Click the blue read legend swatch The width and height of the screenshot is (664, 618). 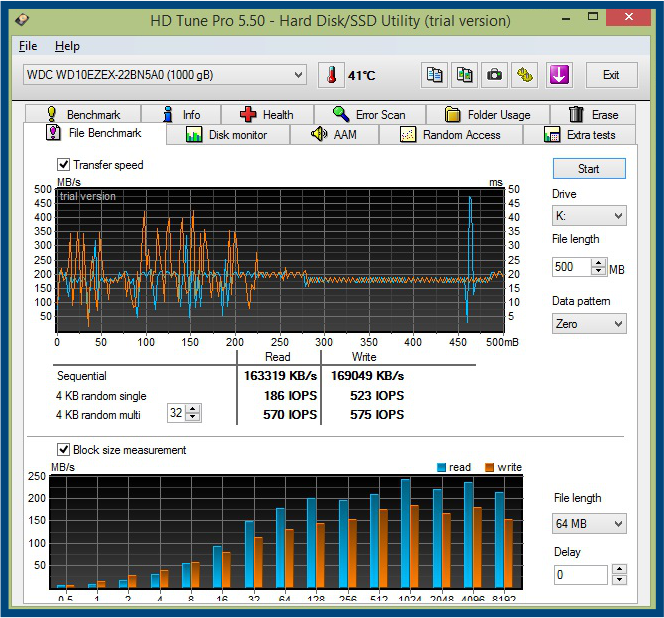pyautogui.click(x=441, y=467)
